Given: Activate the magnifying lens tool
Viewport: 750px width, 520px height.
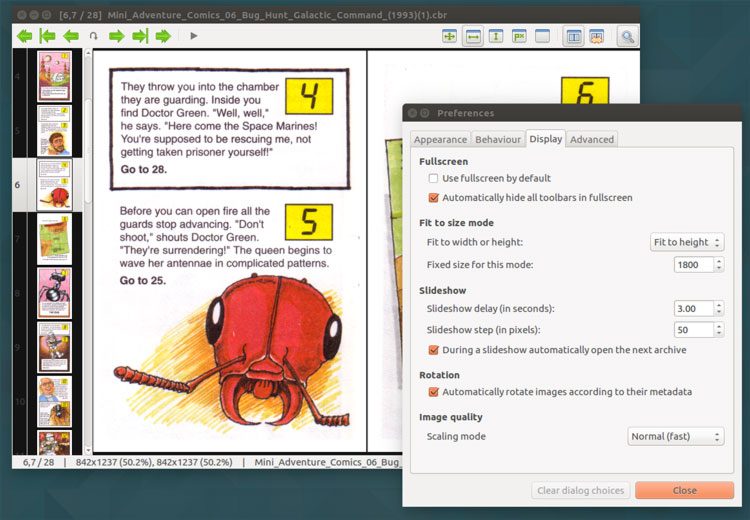Looking at the screenshot, I should click(628, 36).
